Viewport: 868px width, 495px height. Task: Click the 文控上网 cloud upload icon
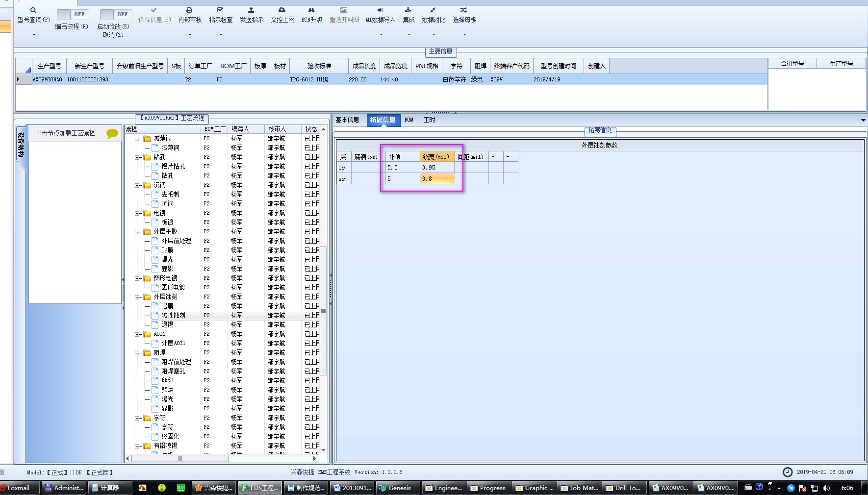point(282,10)
